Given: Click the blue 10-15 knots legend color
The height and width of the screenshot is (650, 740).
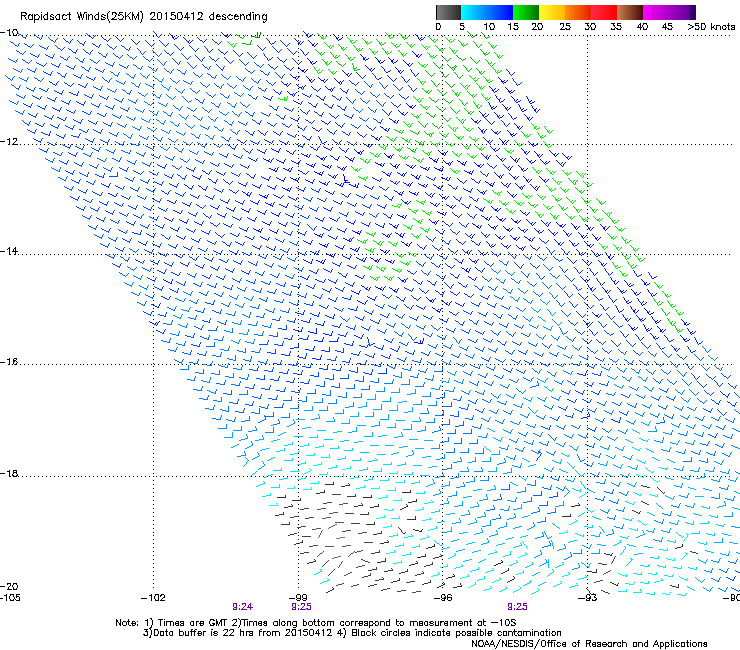Looking at the screenshot, I should coord(499,12).
